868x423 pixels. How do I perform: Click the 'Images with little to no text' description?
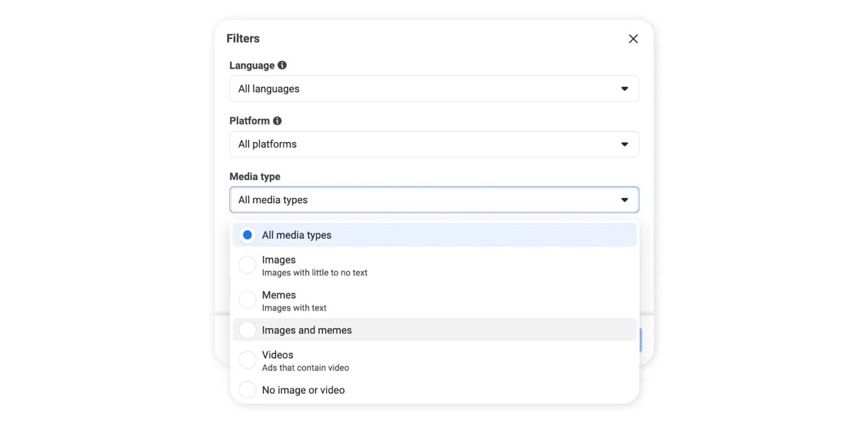click(315, 273)
